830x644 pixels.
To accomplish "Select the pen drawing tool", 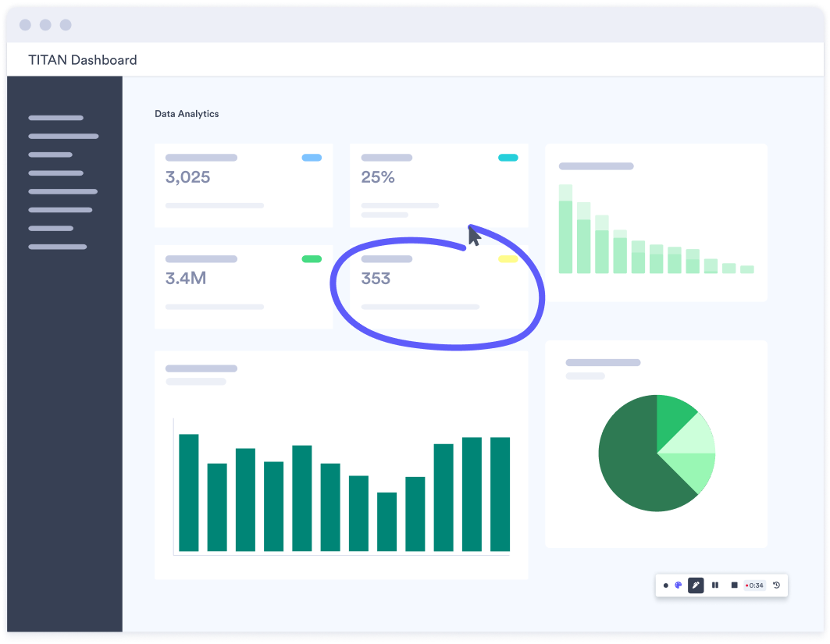I will coord(696,585).
